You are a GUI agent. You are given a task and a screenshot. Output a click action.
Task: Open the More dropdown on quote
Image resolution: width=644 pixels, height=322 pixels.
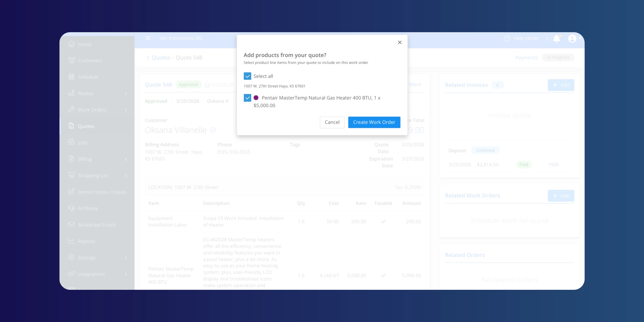pyautogui.click(x=415, y=85)
